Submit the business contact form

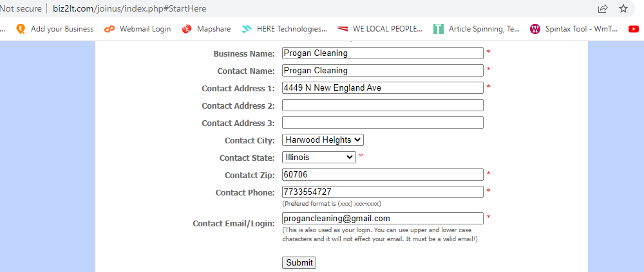(299, 262)
